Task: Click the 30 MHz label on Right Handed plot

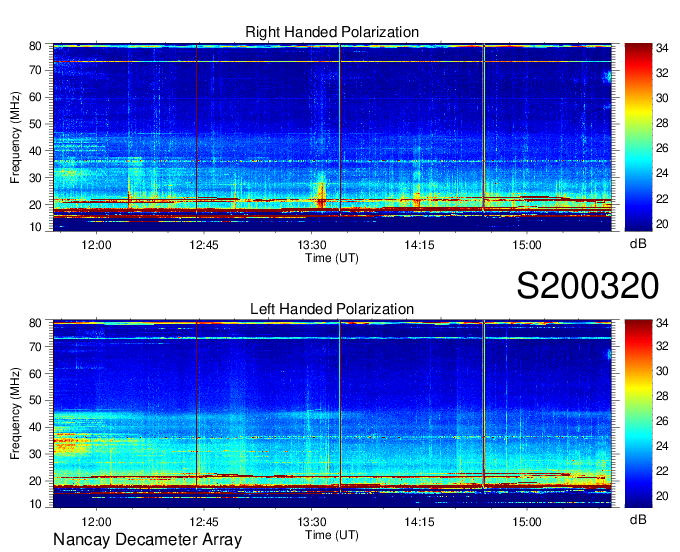Action: tap(35, 178)
